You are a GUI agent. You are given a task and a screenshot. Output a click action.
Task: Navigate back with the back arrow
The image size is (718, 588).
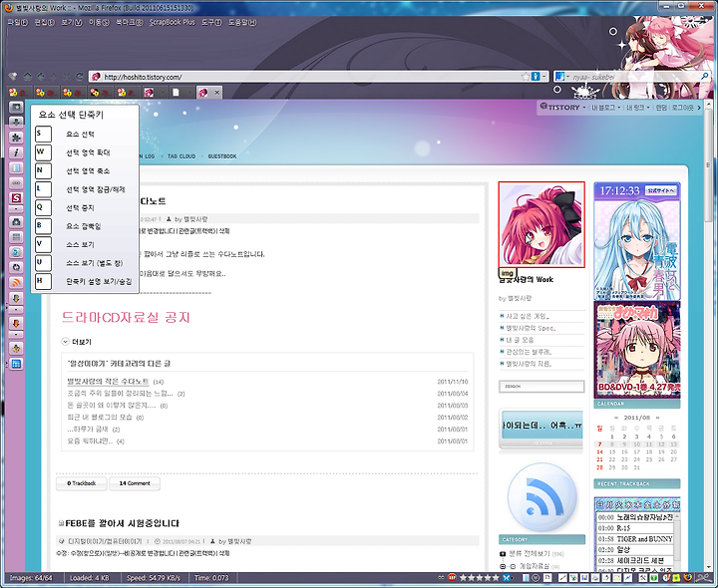(41, 77)
